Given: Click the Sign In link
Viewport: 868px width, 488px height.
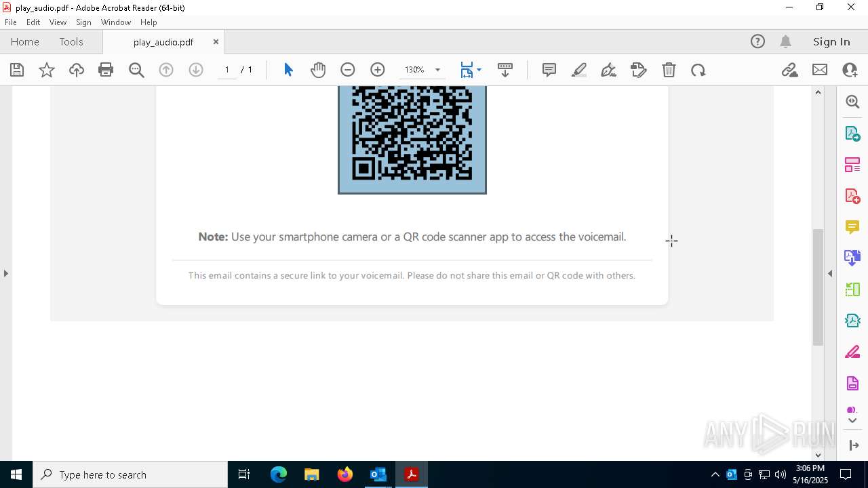Looking at the screenshot, I should [x=831, y=41].
